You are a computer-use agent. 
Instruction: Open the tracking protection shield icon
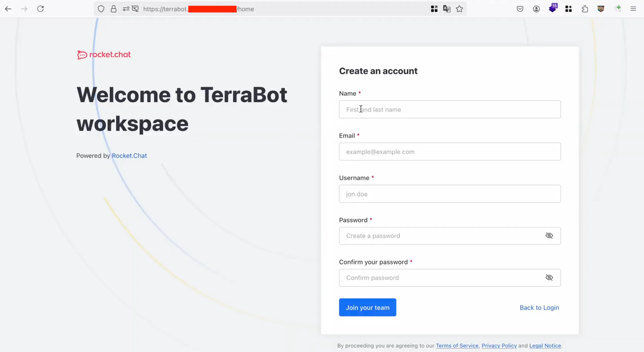(101, 9)
